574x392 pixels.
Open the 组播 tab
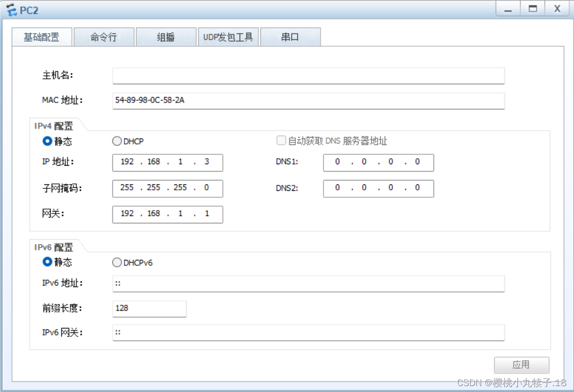tap(166, 36)
